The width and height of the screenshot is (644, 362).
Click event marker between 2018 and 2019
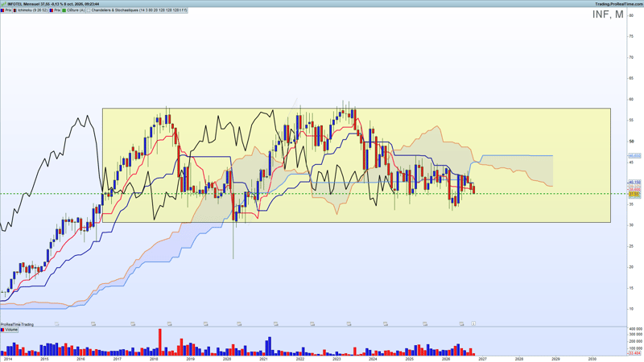pyautogui.click(x=169, y=324)
